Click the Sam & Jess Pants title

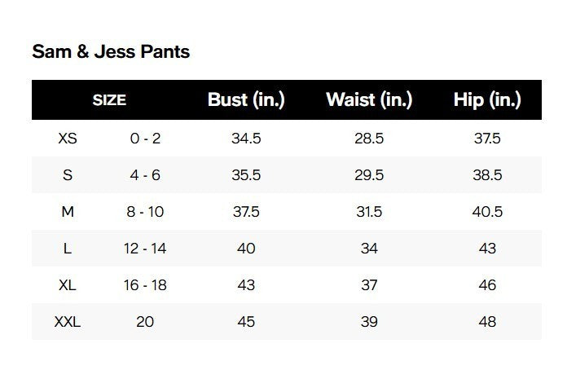111,51
